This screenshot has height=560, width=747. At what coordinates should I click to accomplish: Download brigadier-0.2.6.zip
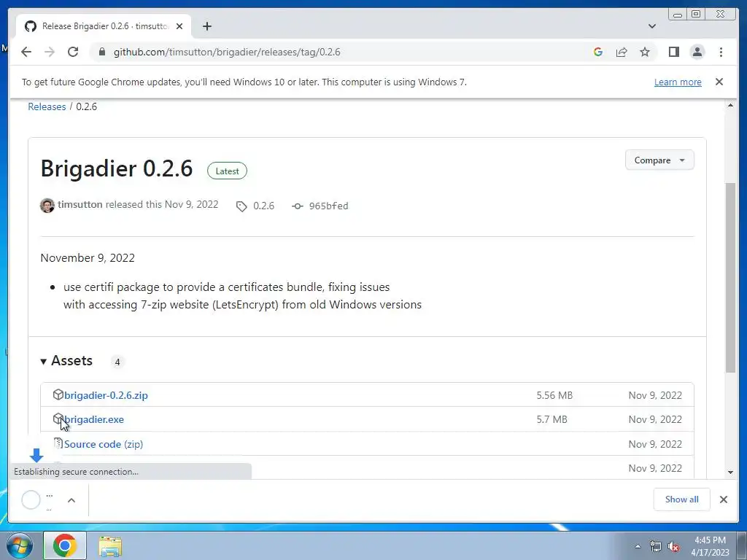(106, 395)
